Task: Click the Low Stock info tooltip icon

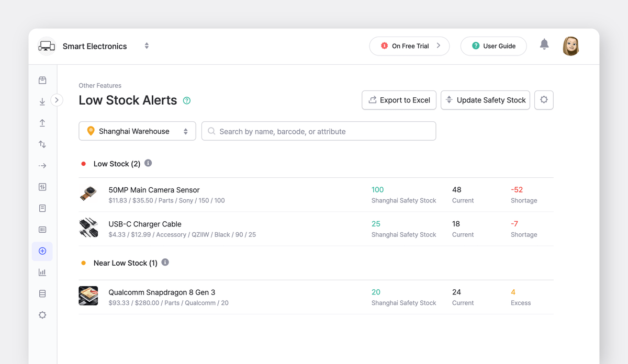Action: pos(148,163)
